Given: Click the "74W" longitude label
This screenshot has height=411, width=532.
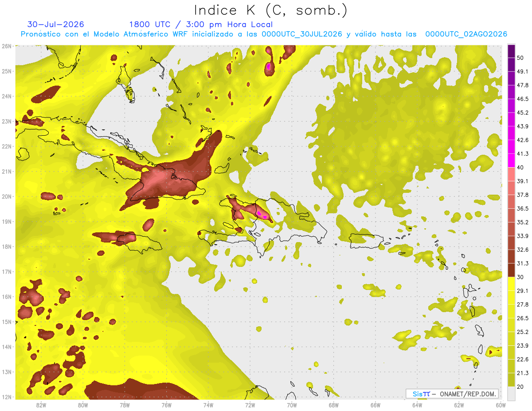Looking at the screenshot, I should click(208, 405).
